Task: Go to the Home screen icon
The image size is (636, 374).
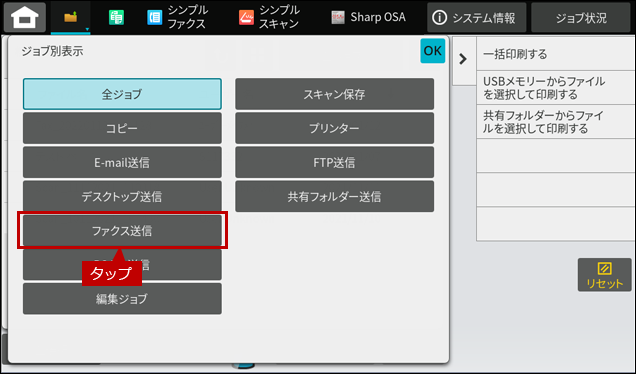Action: point(25,17)
